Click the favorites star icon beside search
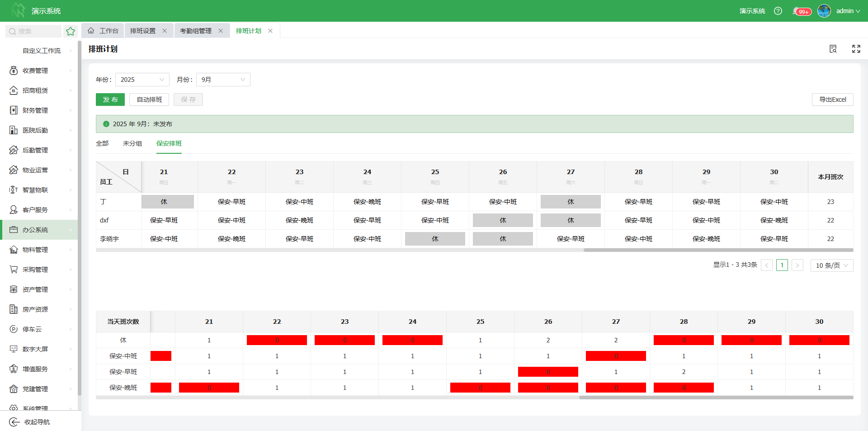This screenshot has width=868, height=431. coord(71,31)
